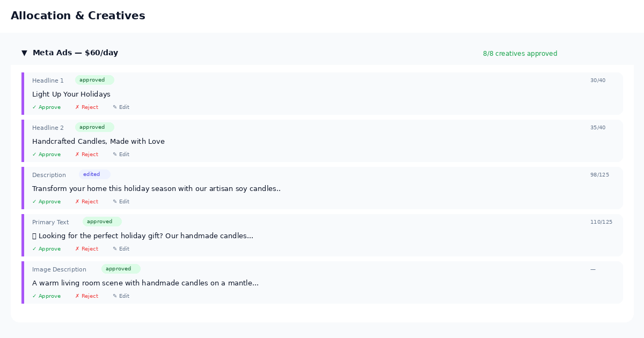The width and height of the screenshot is (644, 338).
Task: Click the 98/125 character count
Action: [x=599, y=175]
